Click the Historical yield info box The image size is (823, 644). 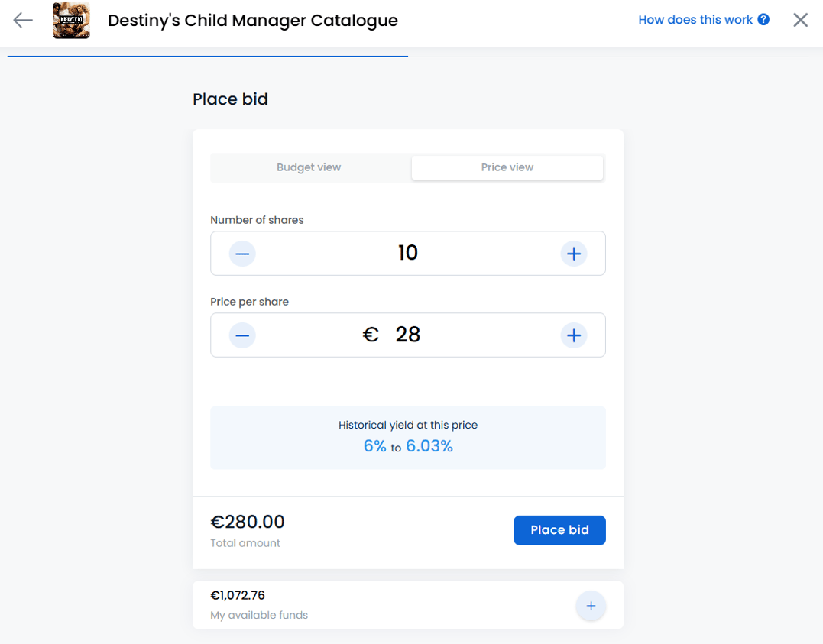[408, 438]
